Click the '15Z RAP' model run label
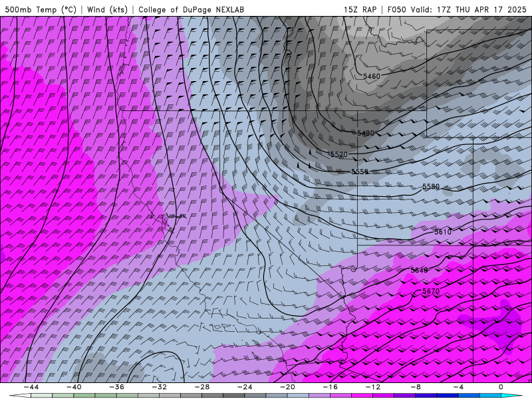 [x=360, y=9]
